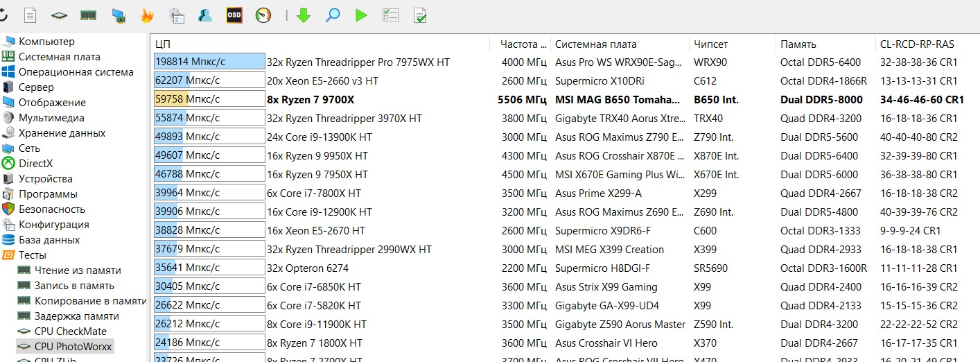Screen dimensions: 980x362
Task: Open preferences gear-and-checklist icon
Action: [176, 15]
